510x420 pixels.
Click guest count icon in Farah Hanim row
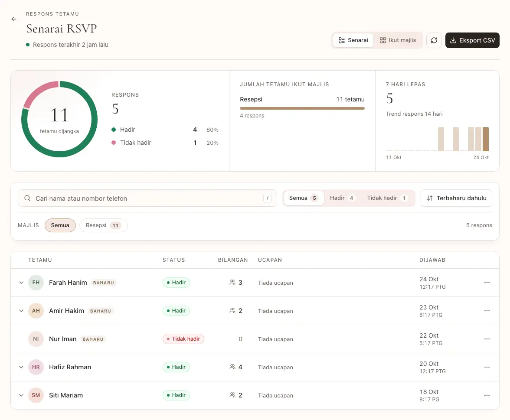click(x=232, y=283)
